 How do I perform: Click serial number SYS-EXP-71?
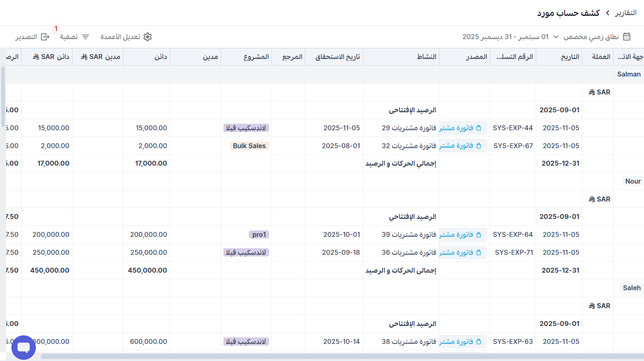point(514,252)
